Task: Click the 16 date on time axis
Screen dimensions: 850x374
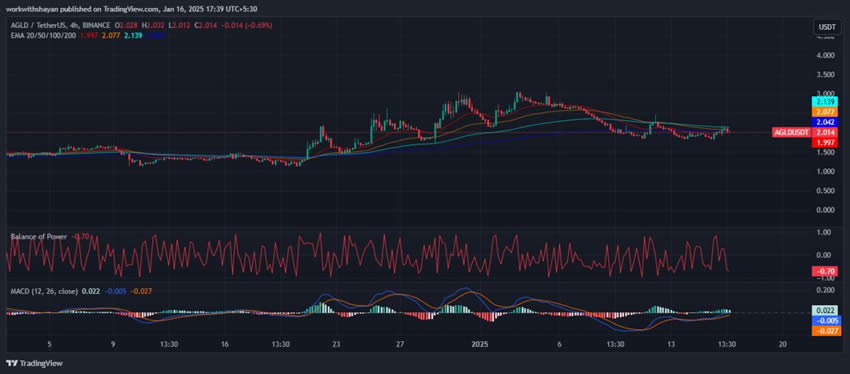Action: tap(225, 344)
